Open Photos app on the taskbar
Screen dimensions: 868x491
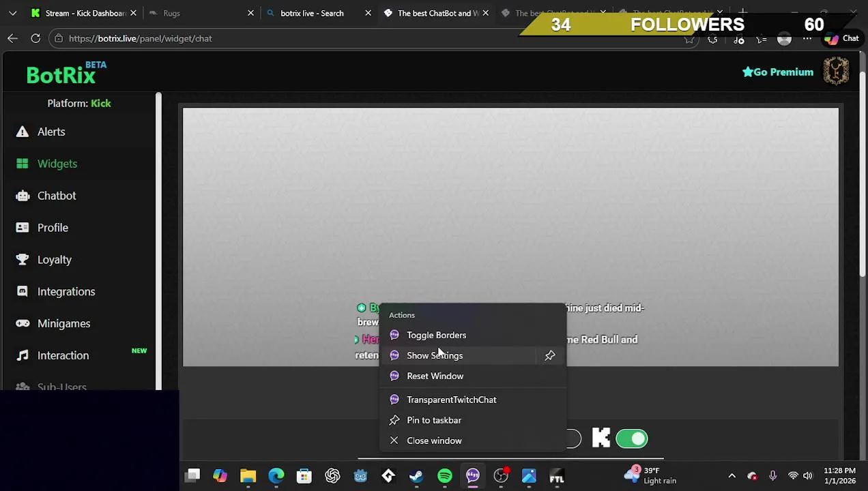coord(529,476)
